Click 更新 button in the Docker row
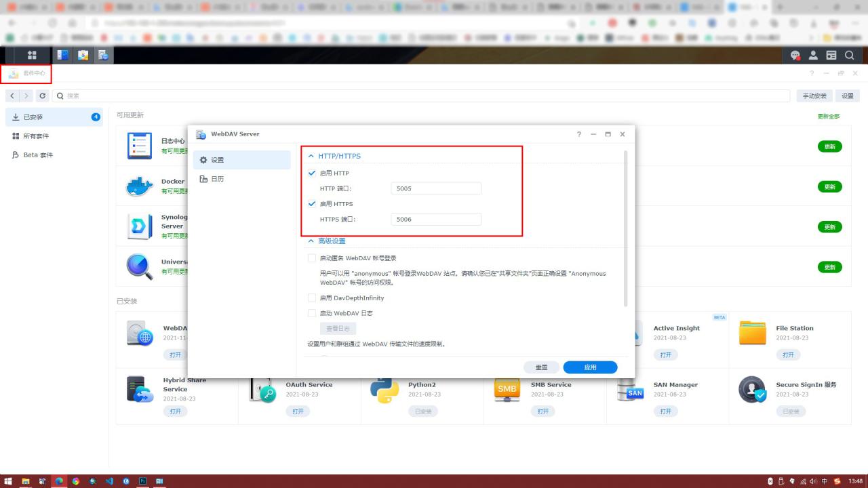 pos(830,186)
